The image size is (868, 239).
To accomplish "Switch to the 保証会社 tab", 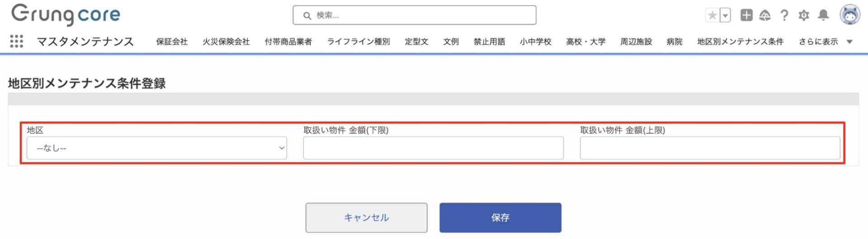I will coord(172,42).
